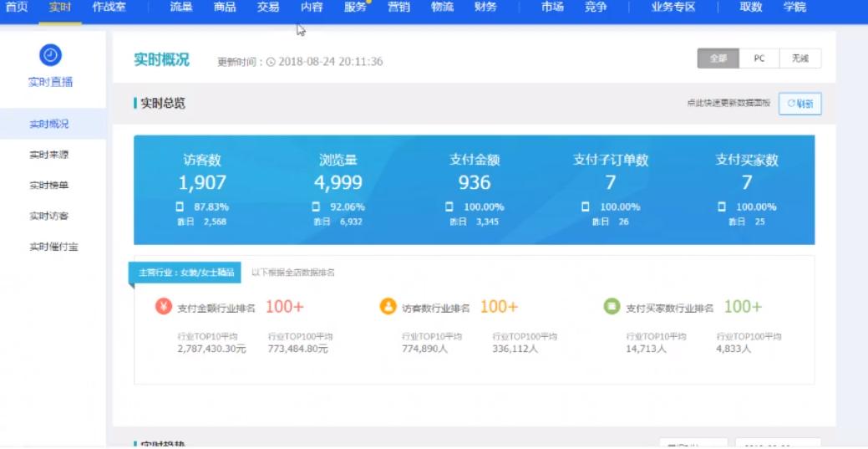Click the mobile icon next to 87.83%
The width and height of the screenshot is (868, 449).
(180, 207)
